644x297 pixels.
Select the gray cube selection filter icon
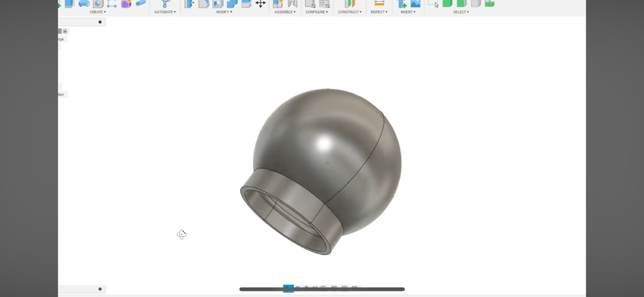(475, 4)
